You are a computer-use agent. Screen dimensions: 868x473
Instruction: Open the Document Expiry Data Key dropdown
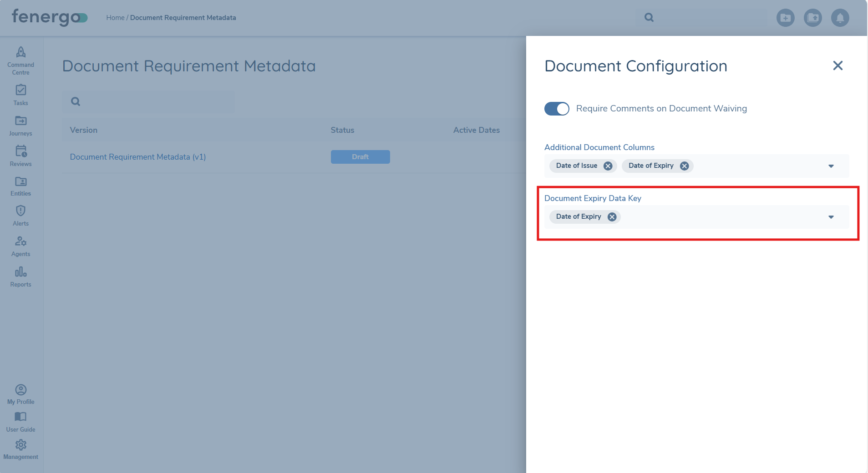coord(831,217)
